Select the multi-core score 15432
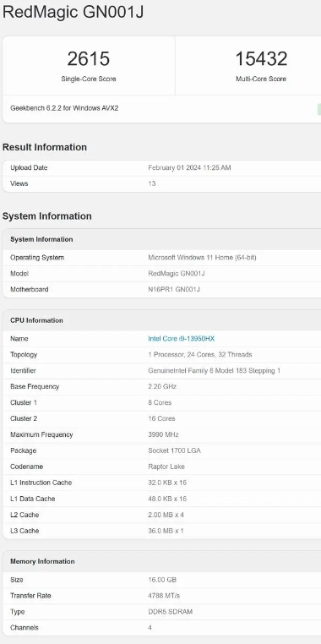The height and width of the screenshot is (644, 321). (261, 58)
